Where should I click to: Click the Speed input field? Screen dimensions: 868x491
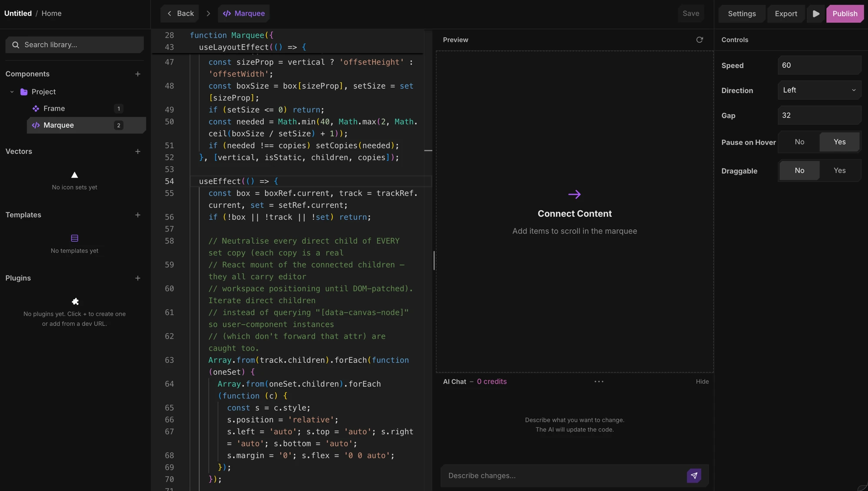pyautogui.click(x=819, y=66)
